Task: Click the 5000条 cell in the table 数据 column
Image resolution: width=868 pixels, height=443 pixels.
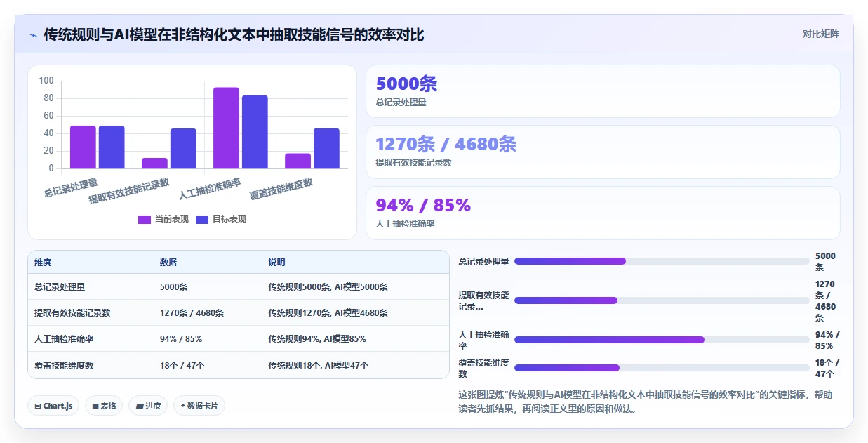Action: pos(173,287)
